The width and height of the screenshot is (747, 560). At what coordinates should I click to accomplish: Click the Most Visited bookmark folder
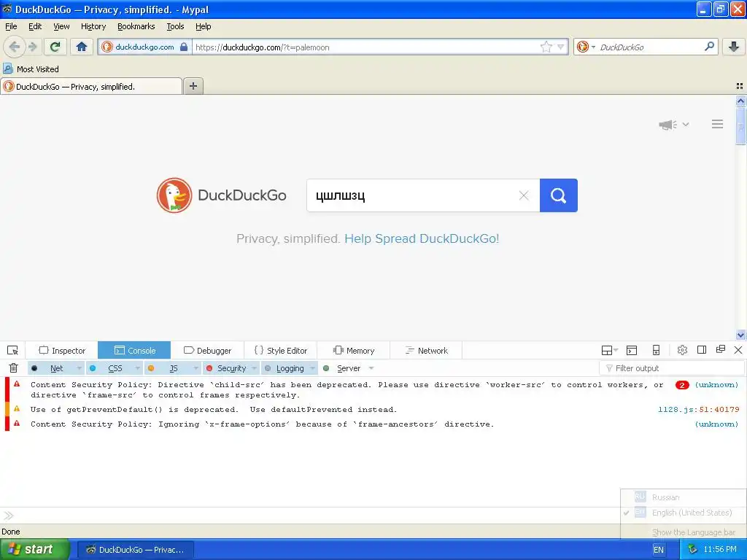31,69
